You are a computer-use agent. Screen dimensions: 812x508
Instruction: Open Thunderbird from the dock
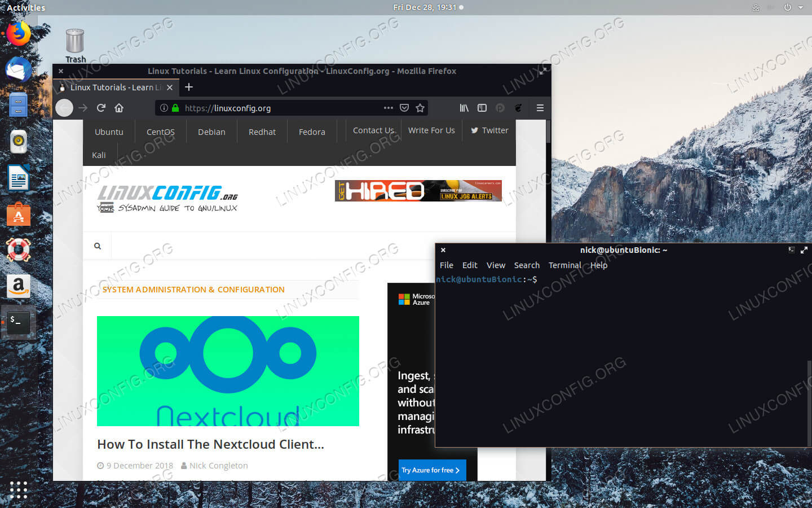(x=18, y=70)
